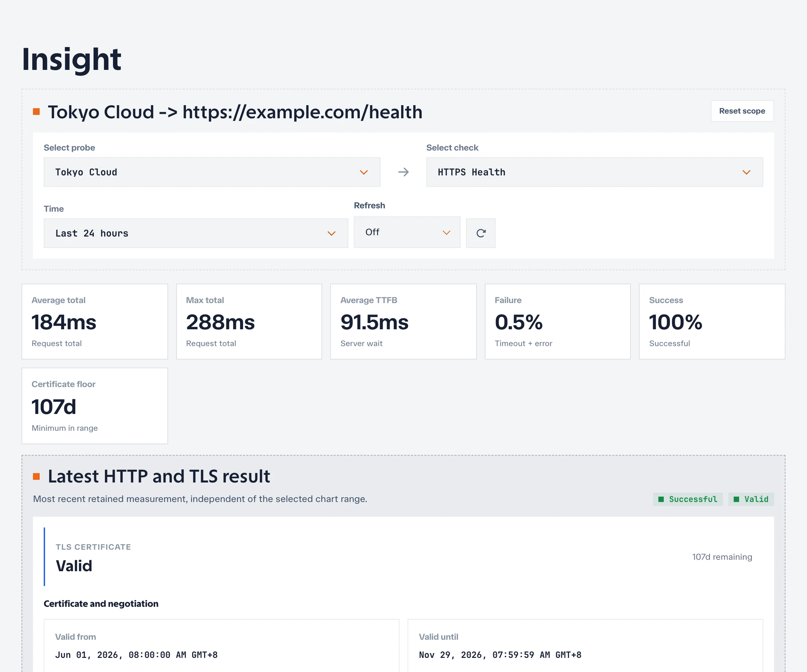Click the Reset scope button
This screenshot has height=672, width=807.
point(742,111)
